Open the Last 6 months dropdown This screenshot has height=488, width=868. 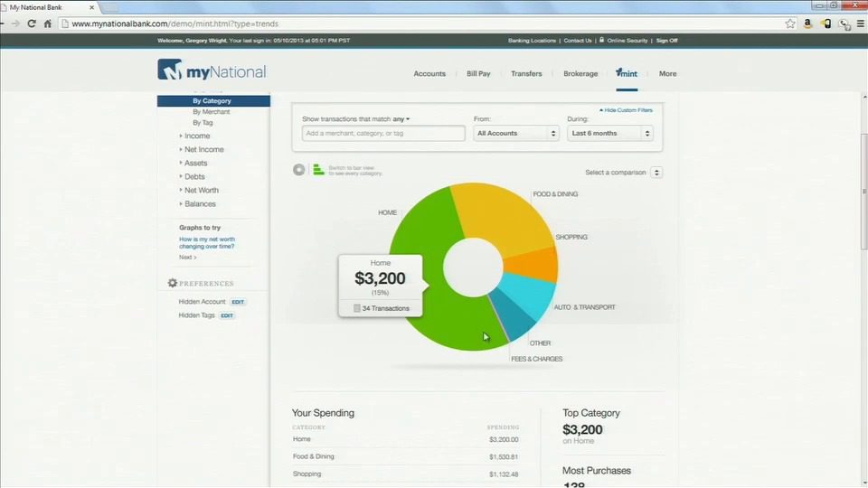pyautogui.click(x=609, y=134)
